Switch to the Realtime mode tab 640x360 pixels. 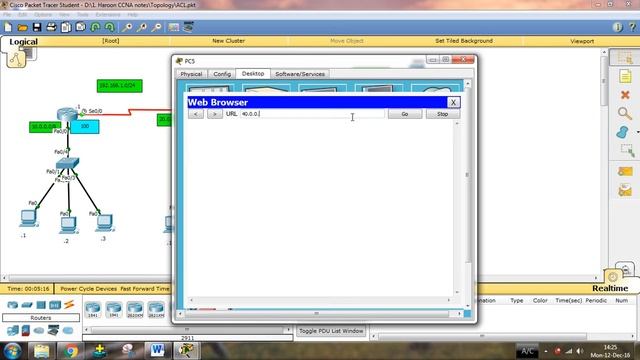[610, 288]
